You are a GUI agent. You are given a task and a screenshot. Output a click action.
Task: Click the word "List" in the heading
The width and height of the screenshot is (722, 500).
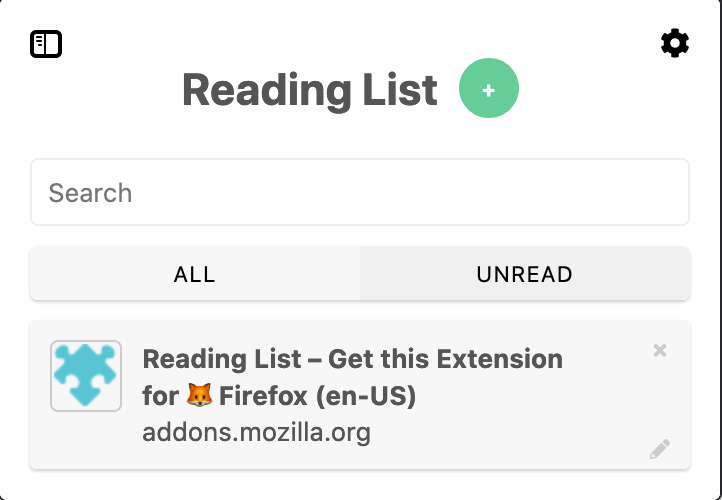click(400, 90)
